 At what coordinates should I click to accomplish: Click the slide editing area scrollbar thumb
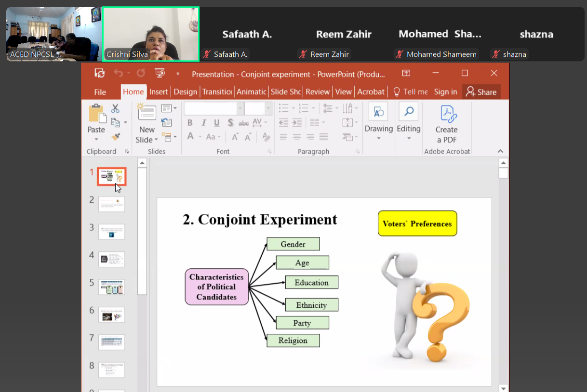[x=504, y=173]
